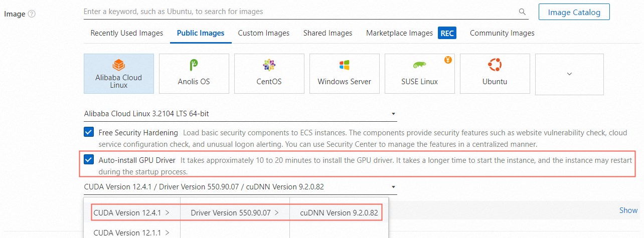Click the Image Catalog button
Viewport: 644px width, 238px height.
tap(574, 12)
